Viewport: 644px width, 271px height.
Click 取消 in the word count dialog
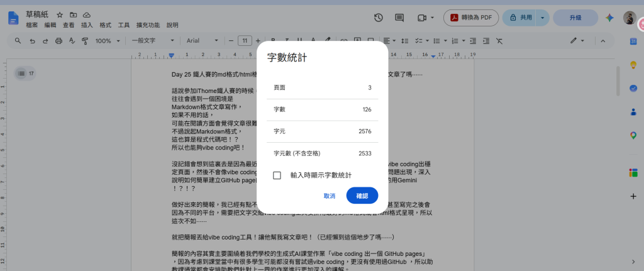(330, 196)
